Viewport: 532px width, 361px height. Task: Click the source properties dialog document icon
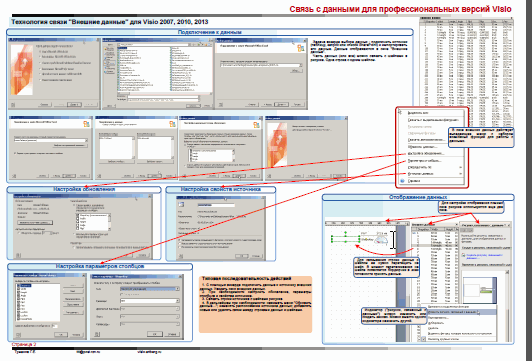pos(181,205)
